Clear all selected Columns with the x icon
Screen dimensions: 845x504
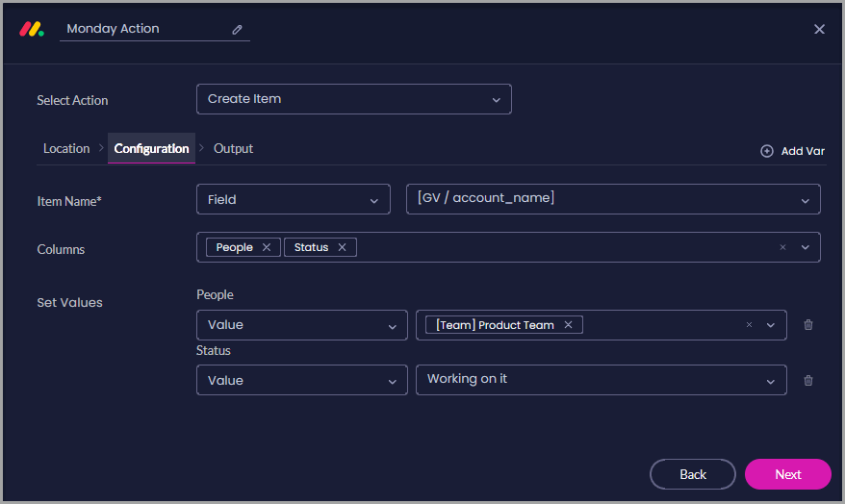click(x=782, y=247)
